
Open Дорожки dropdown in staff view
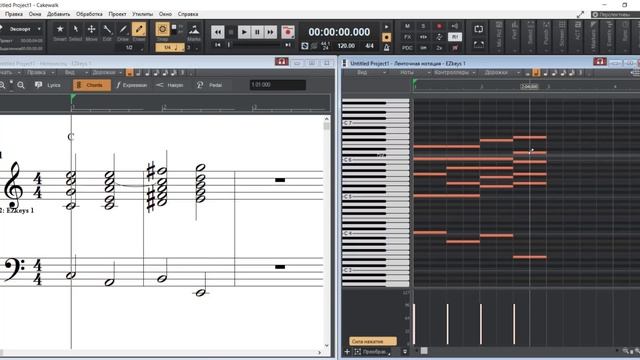pyautogui.click(x=107, y=73)
